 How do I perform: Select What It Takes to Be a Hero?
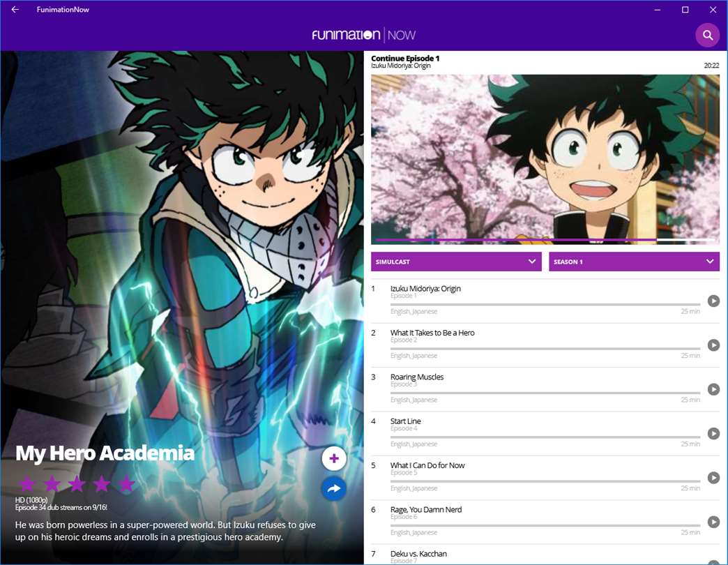(432, 333)
